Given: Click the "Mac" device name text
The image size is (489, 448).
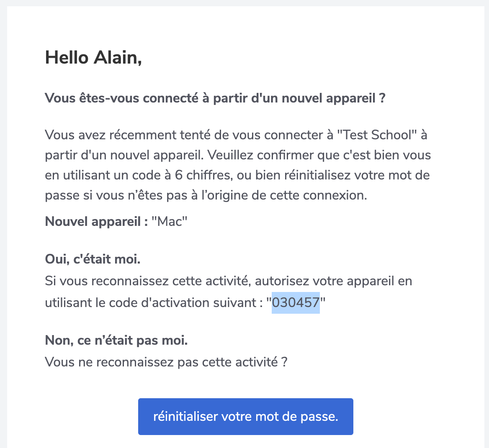Looking at the screenshot, I should pos(169,222).
